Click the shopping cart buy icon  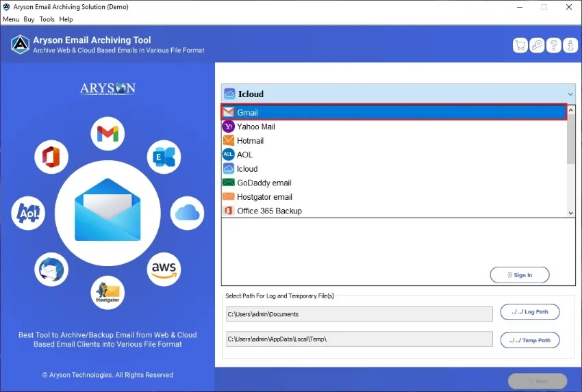[x=520, y=46]
